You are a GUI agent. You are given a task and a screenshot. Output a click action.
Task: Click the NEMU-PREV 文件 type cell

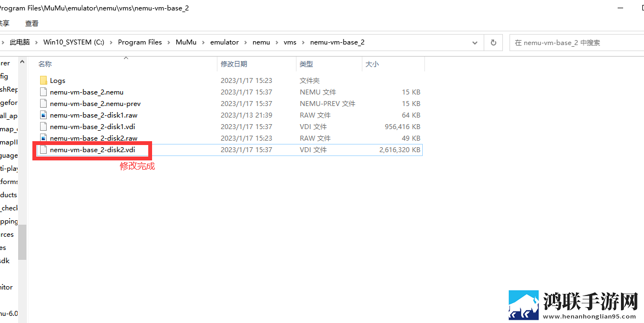tap(327, 104)
